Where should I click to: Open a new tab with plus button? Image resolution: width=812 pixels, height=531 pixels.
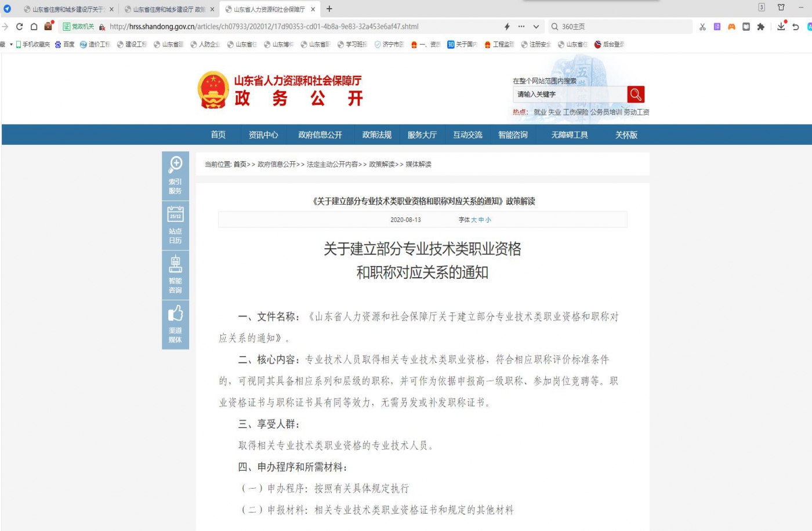point(329,9)
